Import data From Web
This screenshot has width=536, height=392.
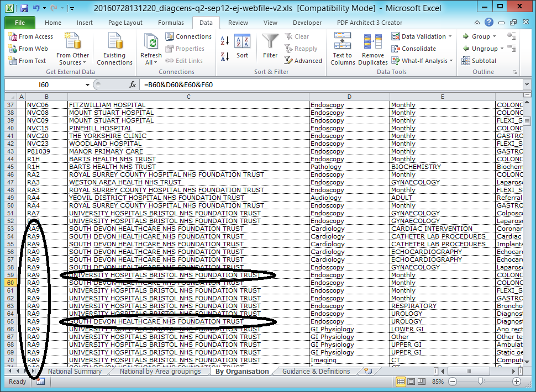(28, 49)
